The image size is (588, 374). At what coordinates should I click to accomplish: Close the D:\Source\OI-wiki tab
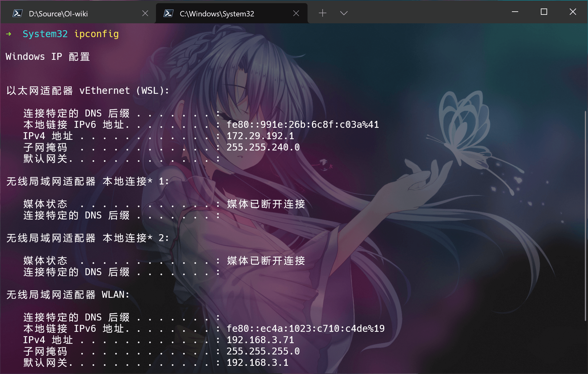(145, 13)
